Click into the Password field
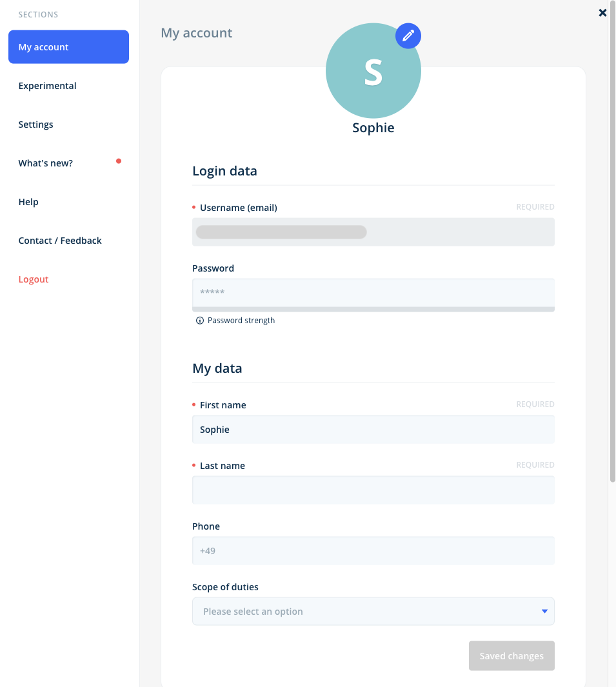The height and width of the screenshot is (687, 616). point(373,293)
